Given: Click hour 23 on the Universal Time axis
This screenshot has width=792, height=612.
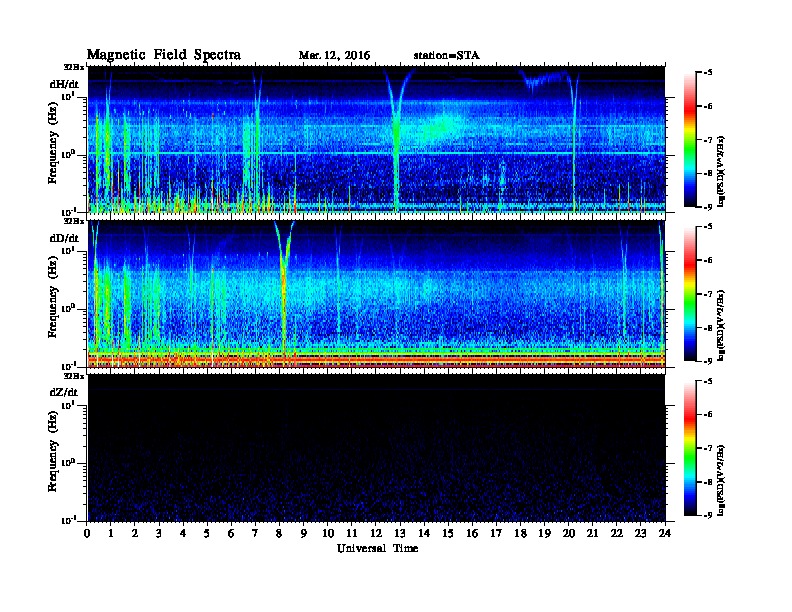Looking at the screenshot, I should tap(640, 533).
